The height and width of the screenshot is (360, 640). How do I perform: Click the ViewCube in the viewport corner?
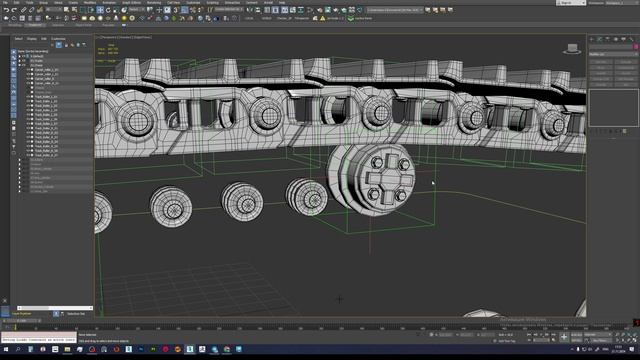click(572, 49)
